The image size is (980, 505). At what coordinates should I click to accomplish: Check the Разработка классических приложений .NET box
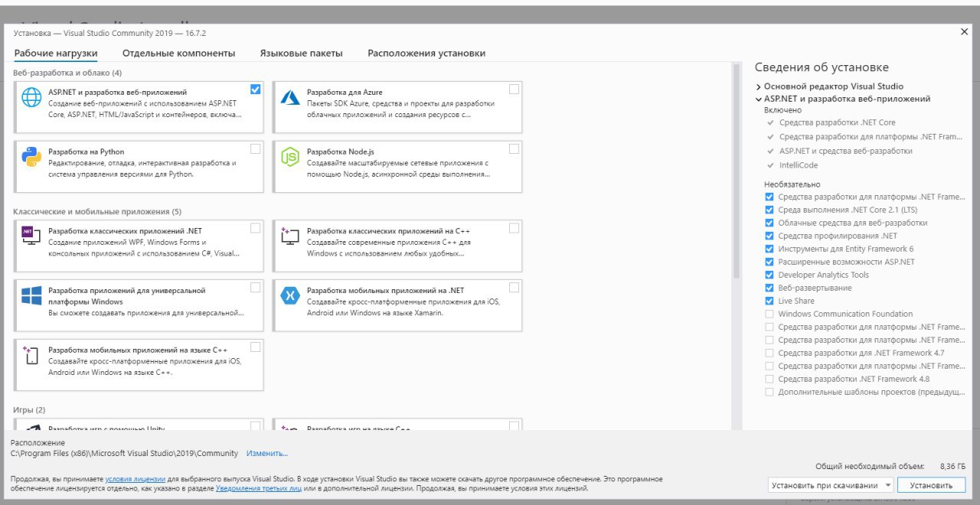255,227
